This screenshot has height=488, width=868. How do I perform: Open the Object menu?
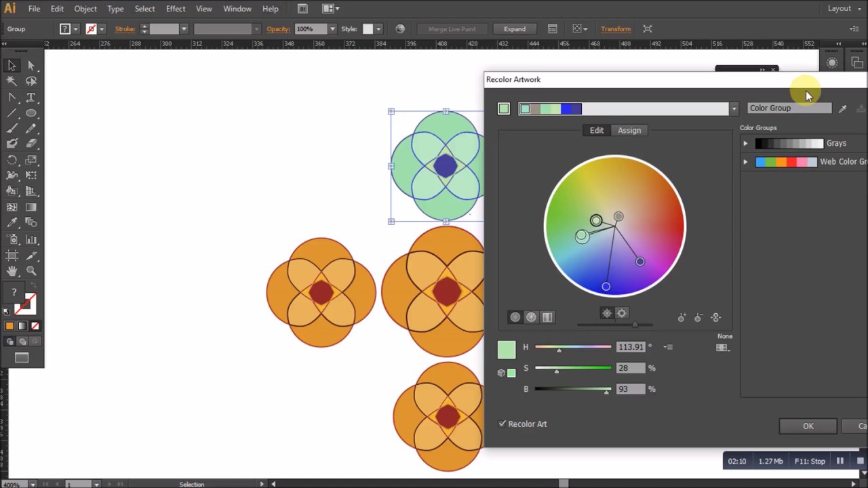85,9
